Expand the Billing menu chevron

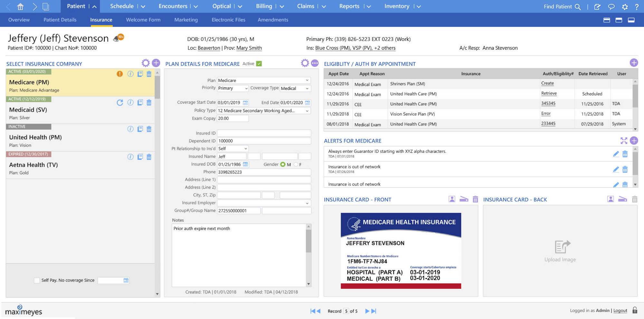tap(282, 6)
